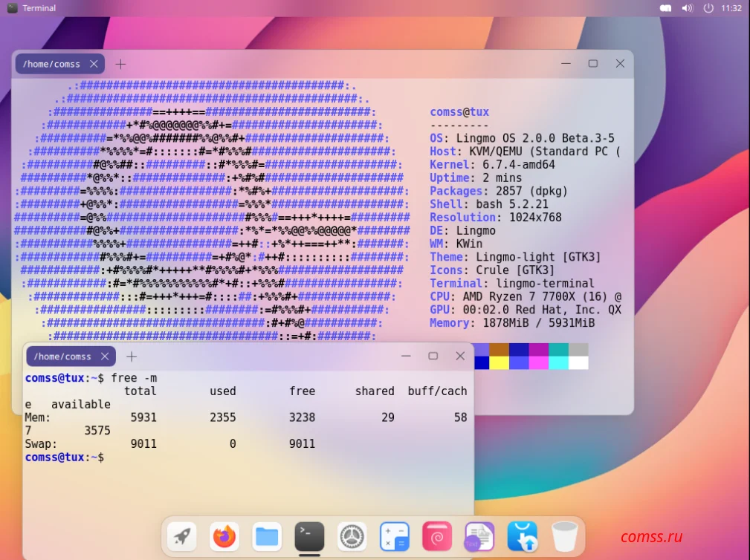Image resolution: width=750 pixels, height=560 pixels.
Task: Close the tab in front terminal window
Action: pos(105,356)
